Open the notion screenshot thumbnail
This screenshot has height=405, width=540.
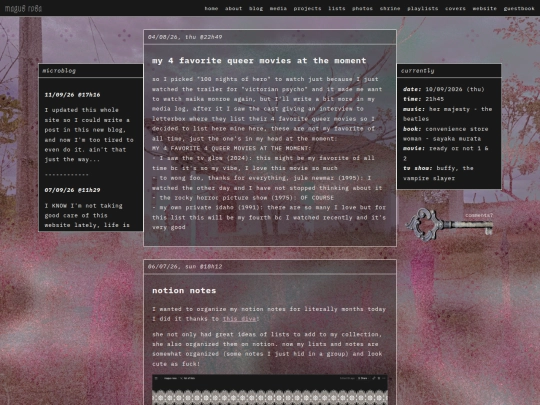270,390
